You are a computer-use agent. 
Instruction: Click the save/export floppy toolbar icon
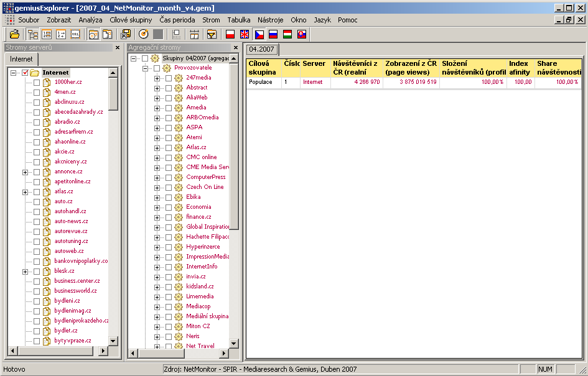point(126,34)
